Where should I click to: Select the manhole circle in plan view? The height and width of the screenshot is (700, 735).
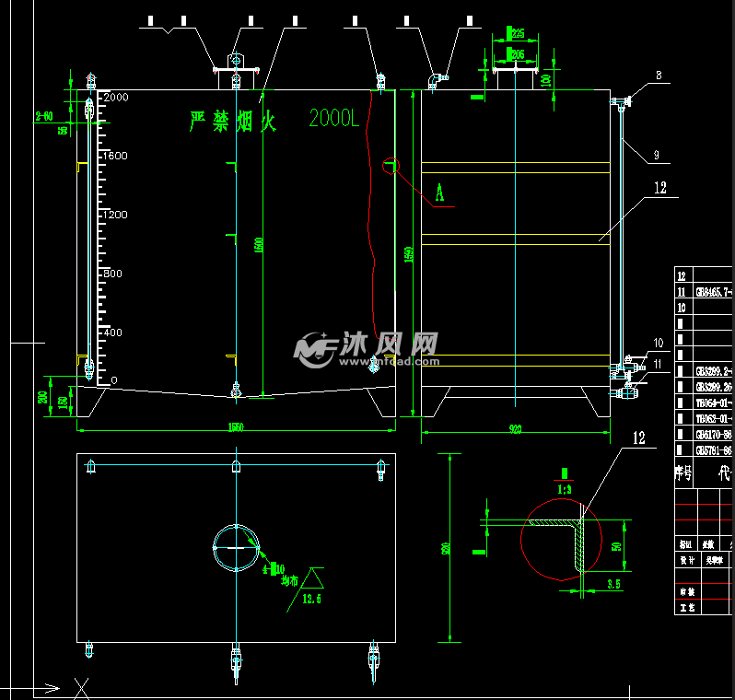coord(237,548)
